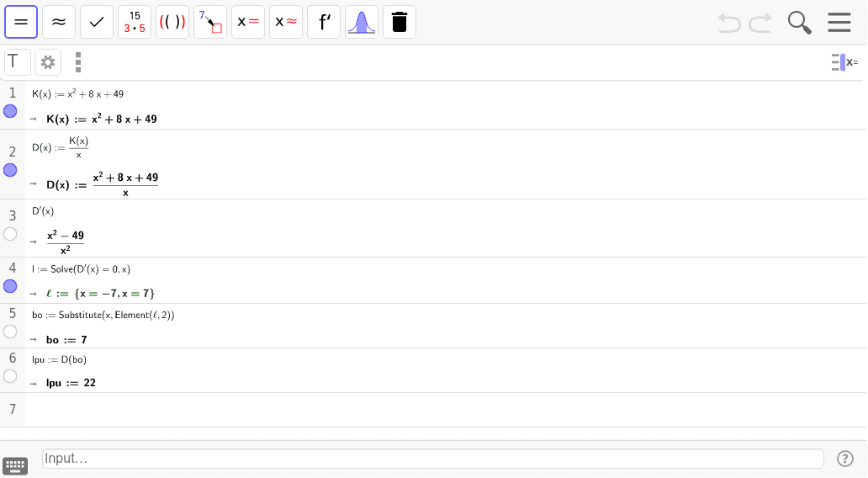Select the Factor 15 = 3·5 tool

coord(135,22)
